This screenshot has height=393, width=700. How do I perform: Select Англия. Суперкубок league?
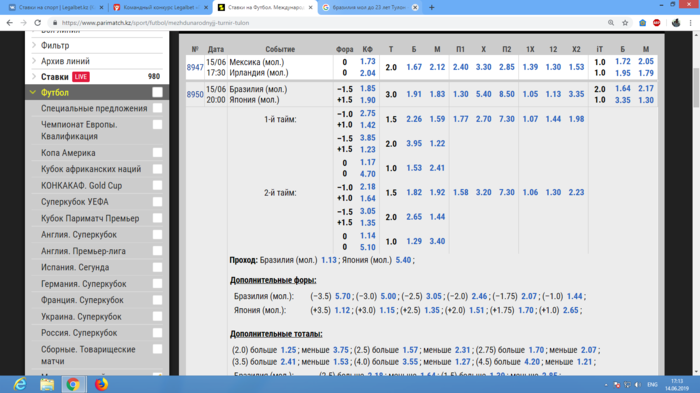79,235
